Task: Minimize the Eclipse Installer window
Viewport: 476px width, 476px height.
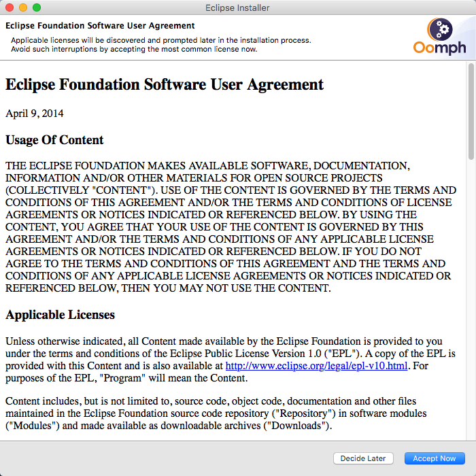Action: click(23, 7)
